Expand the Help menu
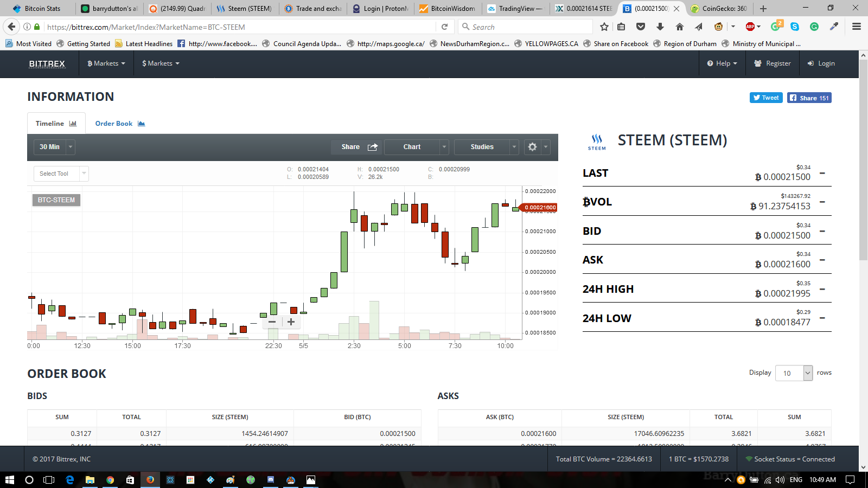The image size is (868, 488). (722, 63)
